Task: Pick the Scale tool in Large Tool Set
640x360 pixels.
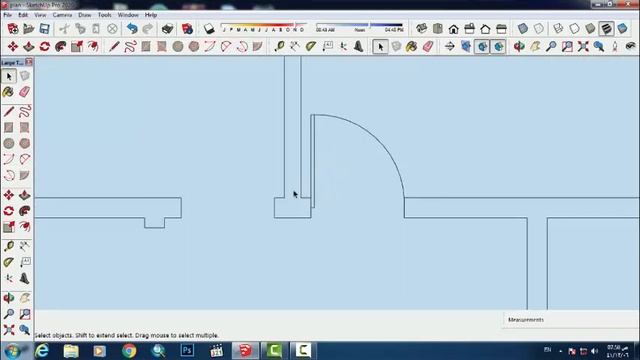Action: pos(9,227)
